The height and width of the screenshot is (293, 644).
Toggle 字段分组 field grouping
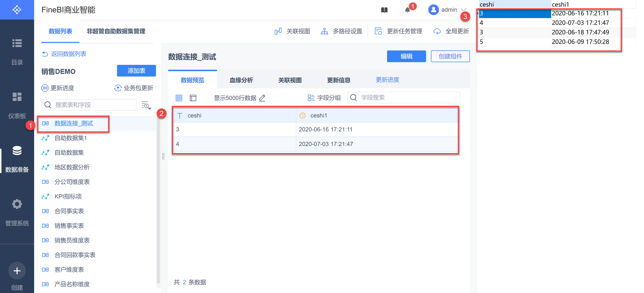click(324, 98)
